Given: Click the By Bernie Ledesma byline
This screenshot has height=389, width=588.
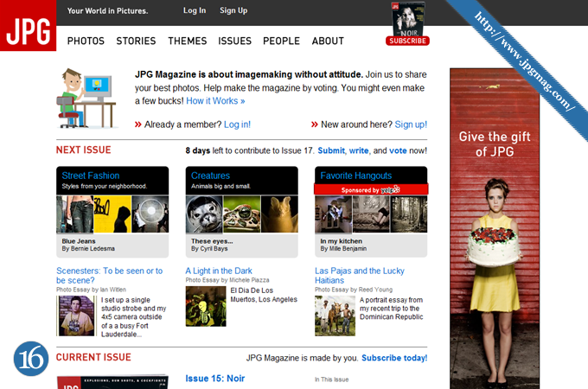Looking at the screenshot, I should point(88,248).
